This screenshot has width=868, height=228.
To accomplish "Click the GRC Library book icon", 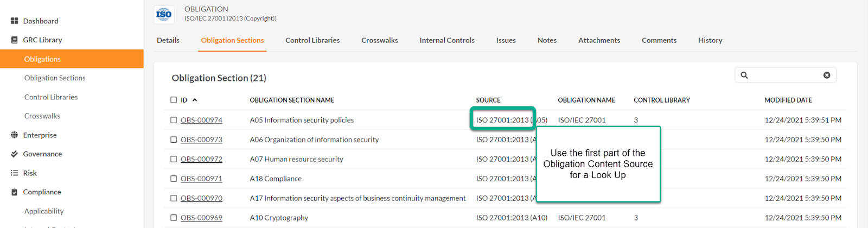I will 15,40.
